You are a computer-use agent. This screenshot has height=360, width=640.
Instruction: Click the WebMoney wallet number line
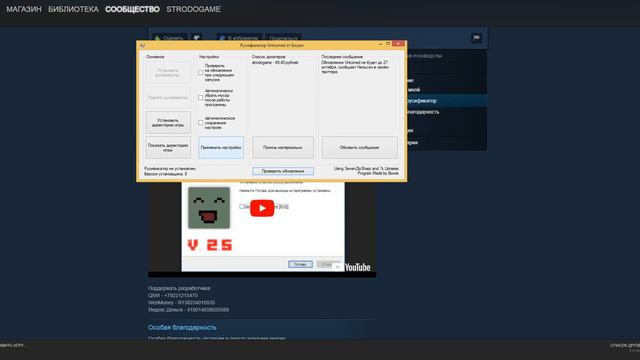tap(181, 302)
